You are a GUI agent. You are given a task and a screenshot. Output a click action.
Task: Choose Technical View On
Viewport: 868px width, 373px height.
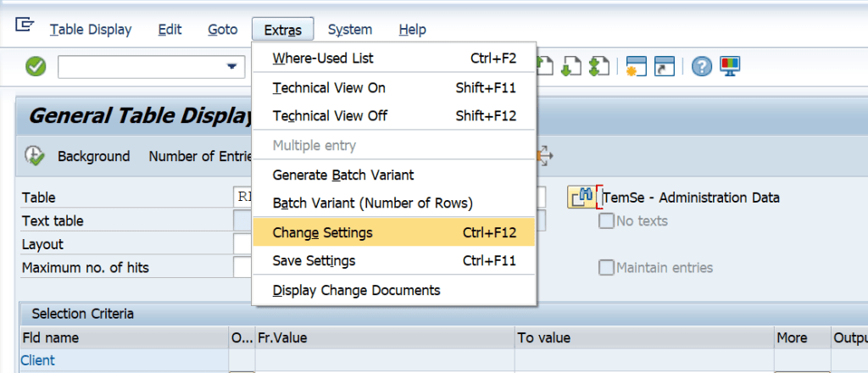pyautogui.click(x=394, y=87)
